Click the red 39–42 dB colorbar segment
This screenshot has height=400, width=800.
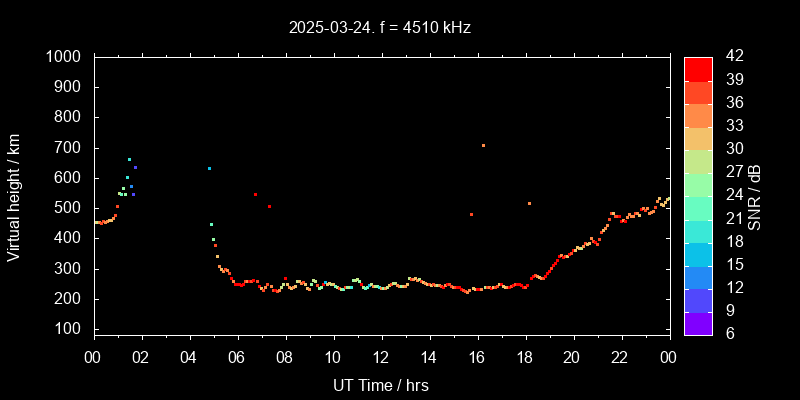click(697, 68)
